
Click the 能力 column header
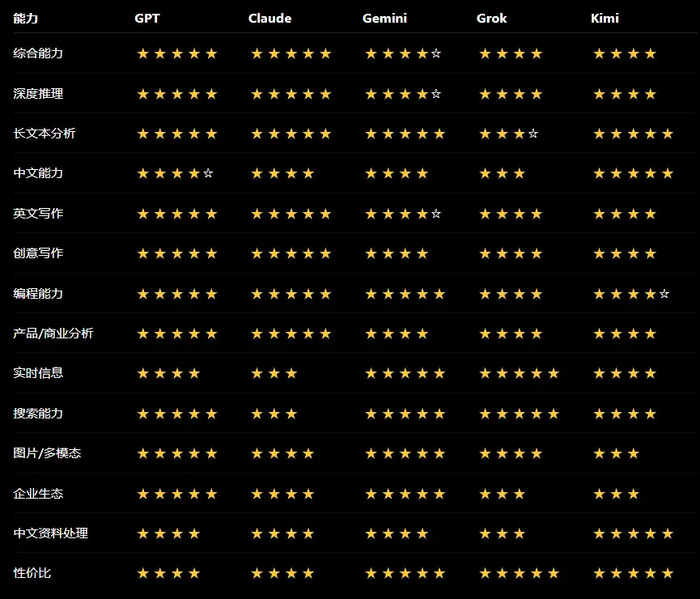pyautogui.click(x=25, y=19)
